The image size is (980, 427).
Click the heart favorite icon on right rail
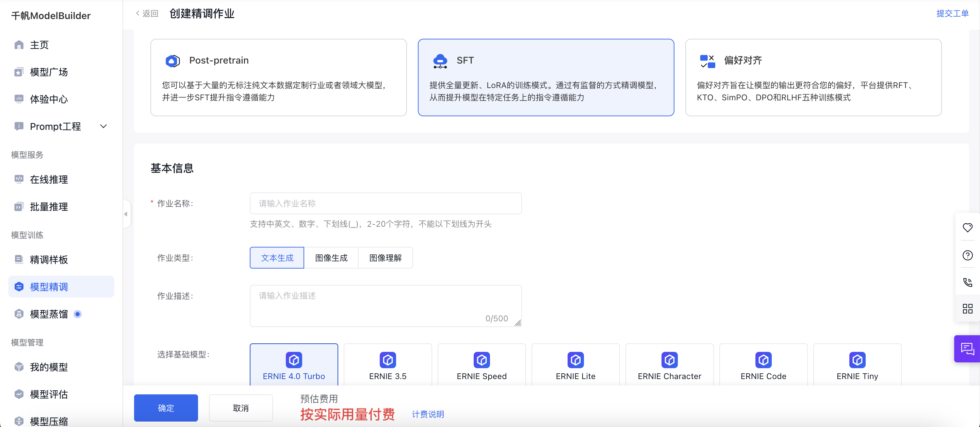point(967,227)
